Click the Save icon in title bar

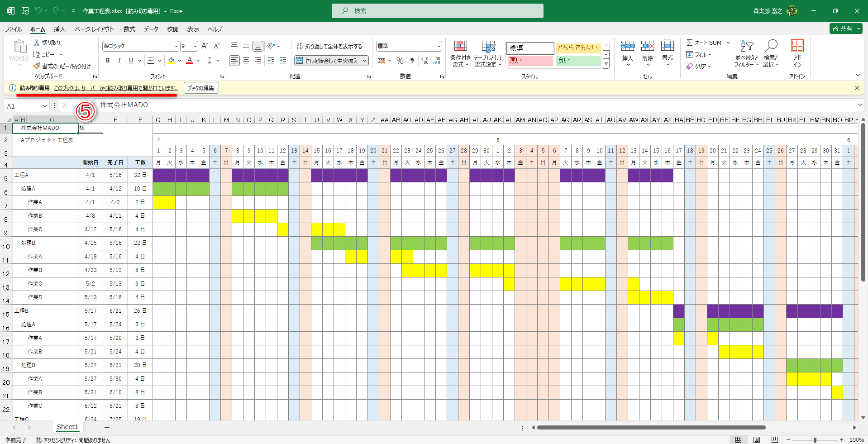coord(25,11)
